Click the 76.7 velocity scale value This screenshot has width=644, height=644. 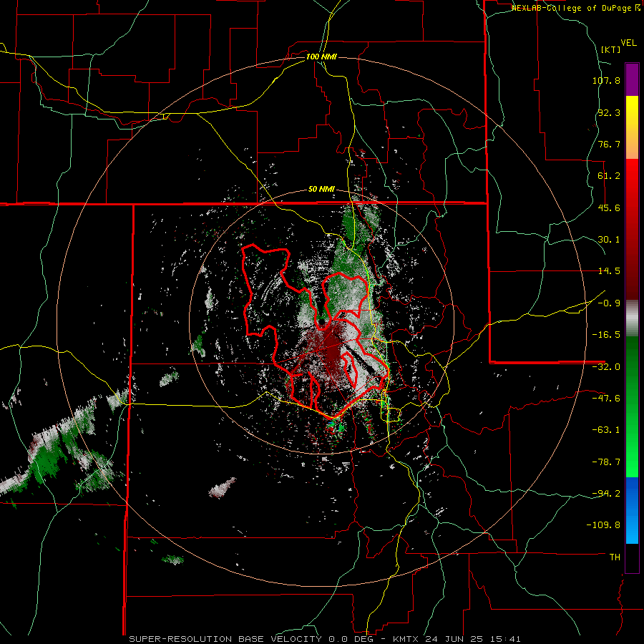609,144
